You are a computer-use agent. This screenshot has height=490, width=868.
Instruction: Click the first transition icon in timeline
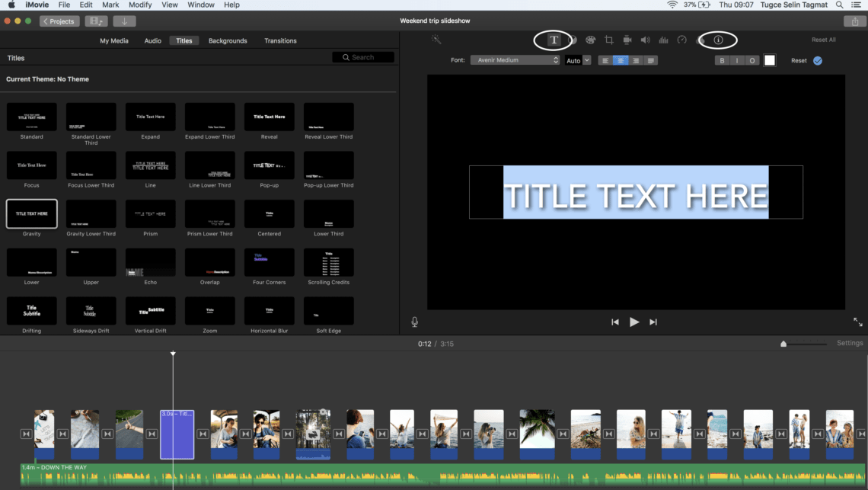point(26,434)
